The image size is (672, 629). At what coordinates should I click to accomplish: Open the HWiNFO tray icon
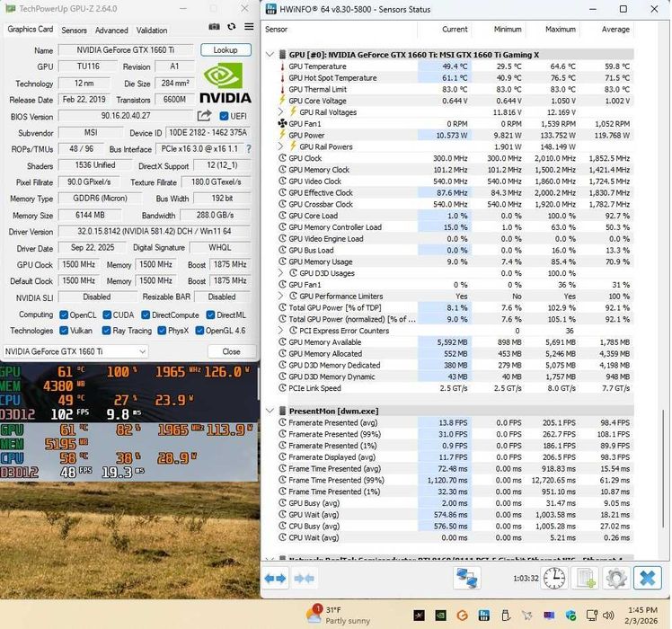point(484,616)
